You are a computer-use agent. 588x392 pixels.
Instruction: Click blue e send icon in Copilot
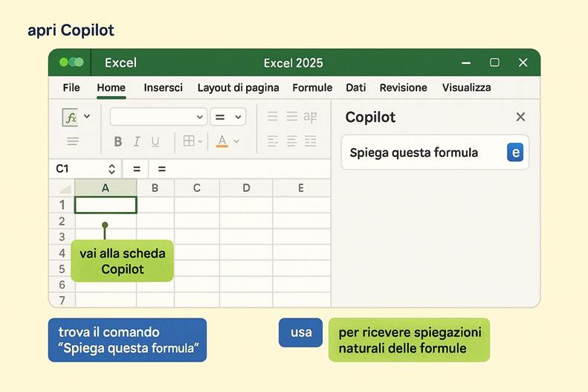click(515, 152)
